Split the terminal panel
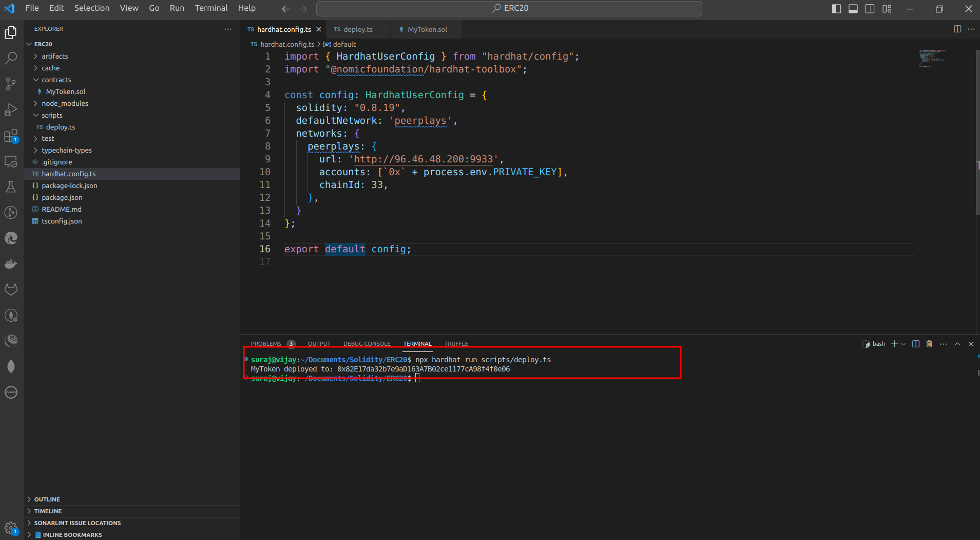 pos(916,344)
